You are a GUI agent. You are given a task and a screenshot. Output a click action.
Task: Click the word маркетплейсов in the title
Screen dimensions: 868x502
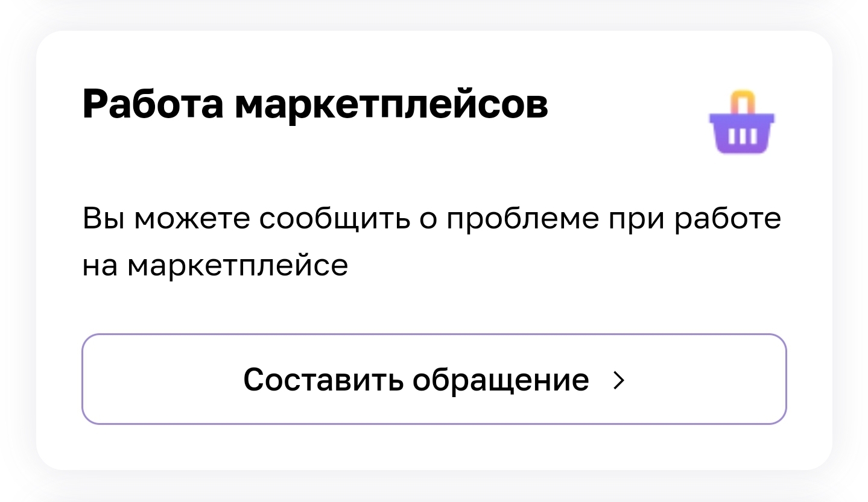(391, 105)
